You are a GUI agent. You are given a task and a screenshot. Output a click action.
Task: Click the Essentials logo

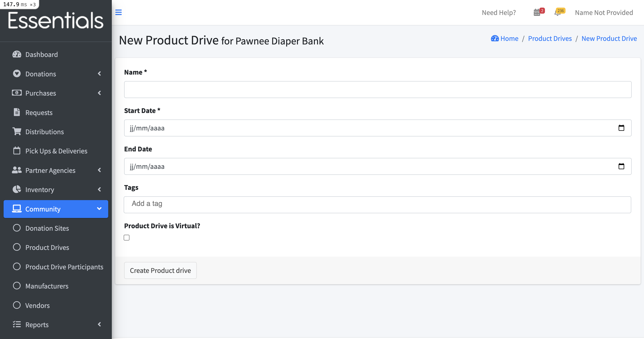coord(56,20)
